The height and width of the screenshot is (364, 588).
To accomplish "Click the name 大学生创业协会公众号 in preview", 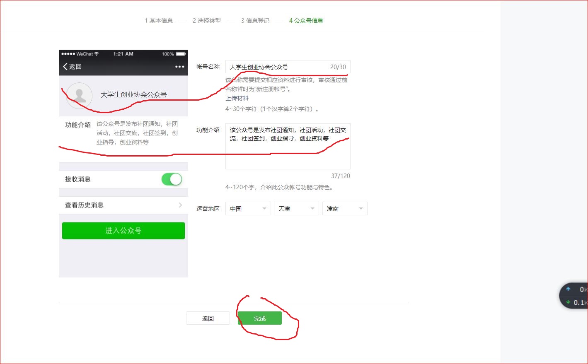I will (134, 95).
